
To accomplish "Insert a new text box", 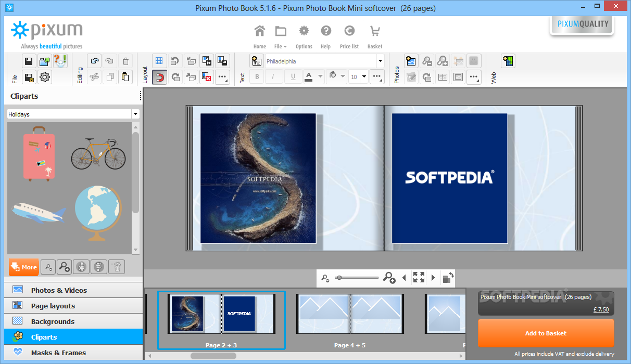I will pos(257,61).
